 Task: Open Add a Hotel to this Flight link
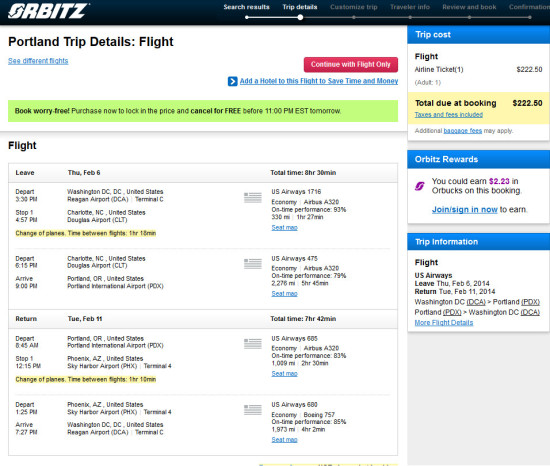(x=319, y=81)
